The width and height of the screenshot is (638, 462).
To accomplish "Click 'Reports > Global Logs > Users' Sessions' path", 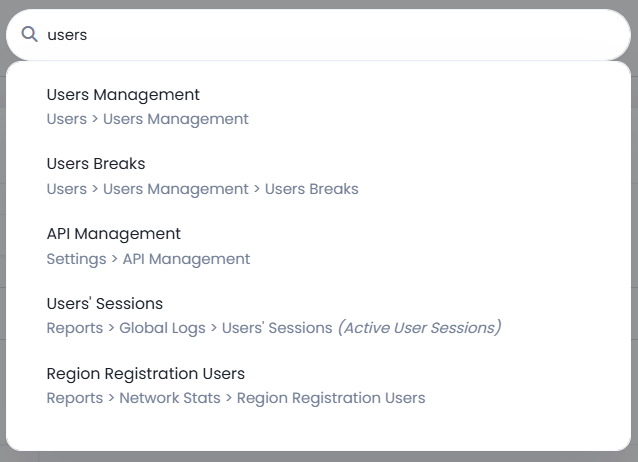I will point(190,328).
